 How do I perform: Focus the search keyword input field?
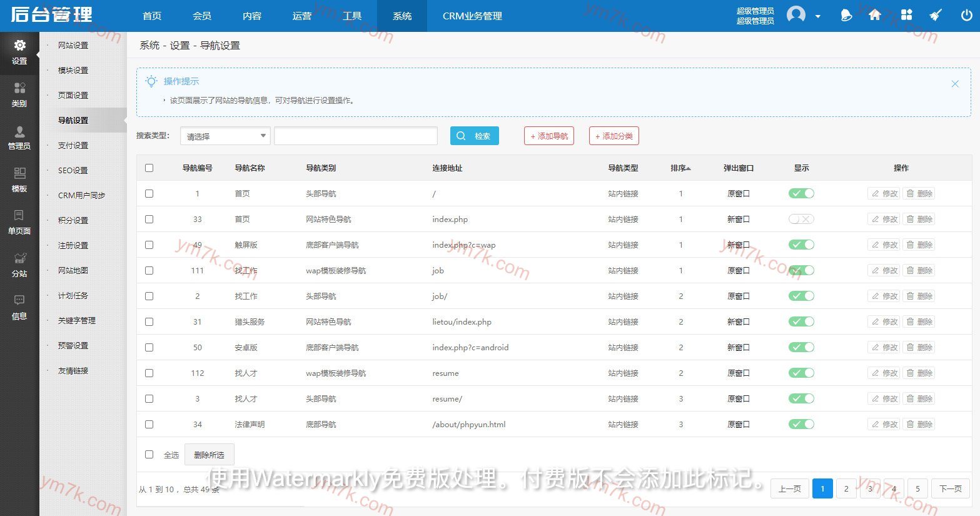click(x=355, y=136)
